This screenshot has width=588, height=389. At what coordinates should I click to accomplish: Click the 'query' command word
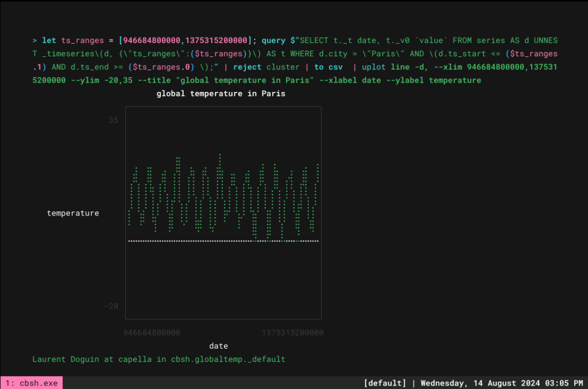pos(273,40)
